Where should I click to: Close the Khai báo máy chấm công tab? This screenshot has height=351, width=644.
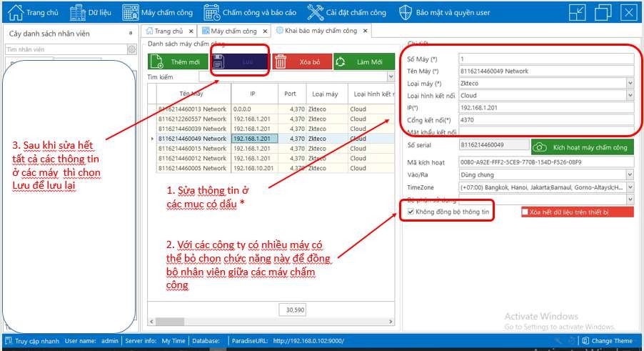(366, 31)
